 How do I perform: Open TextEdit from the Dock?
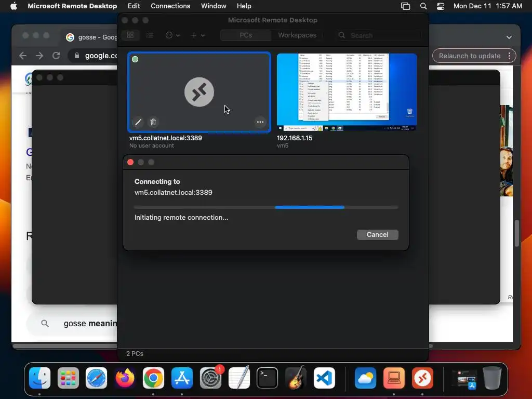coord(239,378)
